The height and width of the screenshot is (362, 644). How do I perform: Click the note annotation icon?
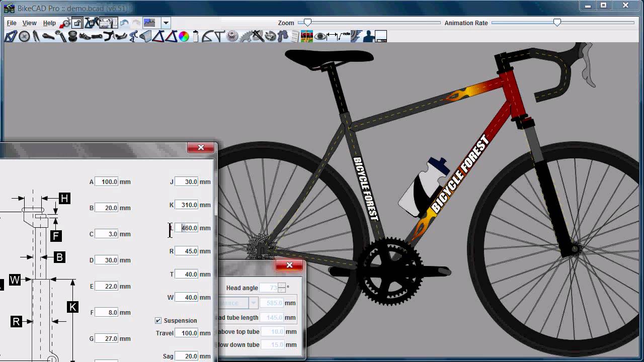(345, 36)
